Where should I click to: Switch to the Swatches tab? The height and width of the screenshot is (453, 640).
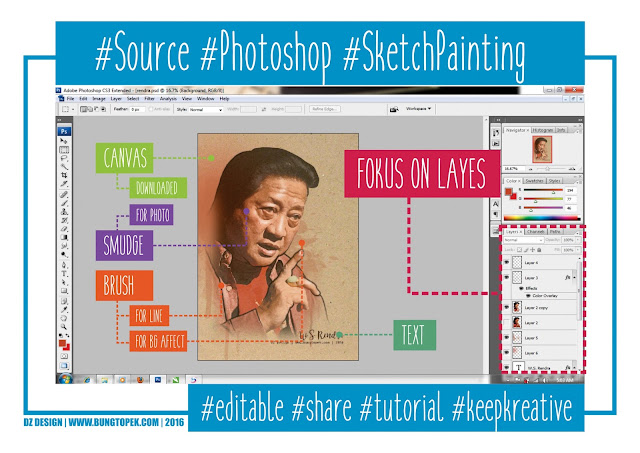click(534, 180)
